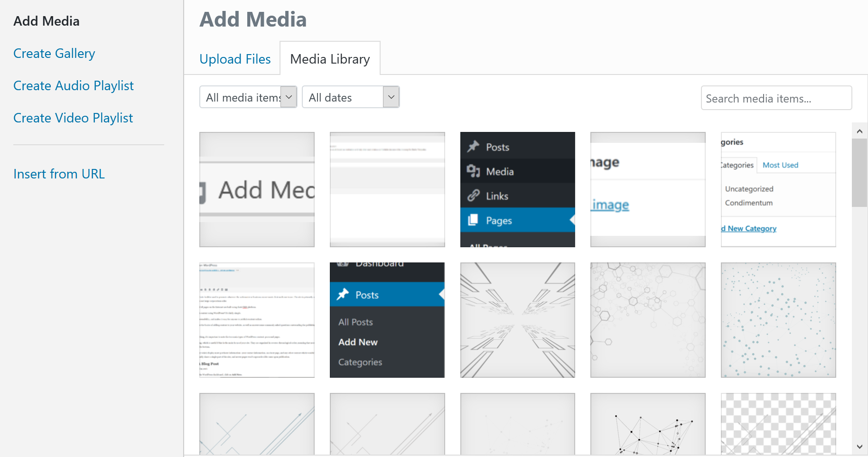Select the teal scattered dots thumbnail
This screenshot has width=868, height=457.
tap(778, 320)
